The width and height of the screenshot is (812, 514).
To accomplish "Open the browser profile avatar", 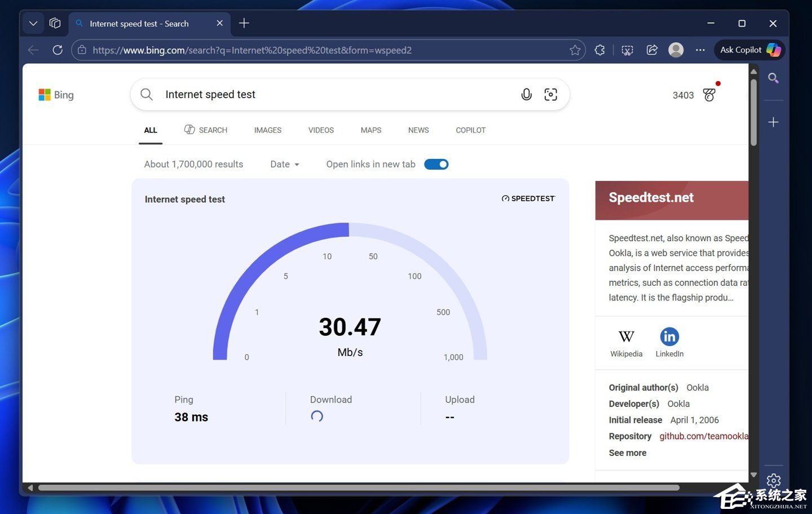I will click(x=676, y=50).
